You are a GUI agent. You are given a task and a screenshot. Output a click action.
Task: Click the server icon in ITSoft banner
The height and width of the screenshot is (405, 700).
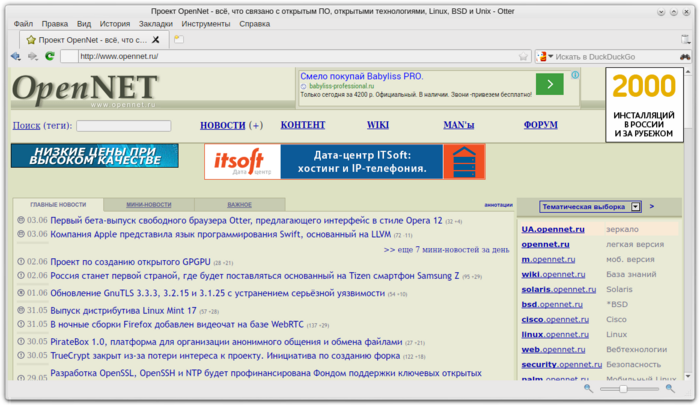pyautogui.click(x=464, y=162)
